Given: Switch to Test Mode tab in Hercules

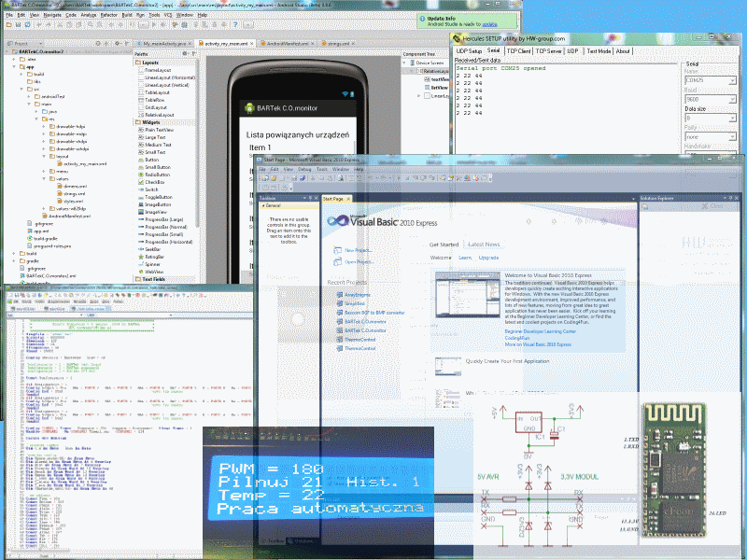Looking at the screenshot, I should pos(599,51).
